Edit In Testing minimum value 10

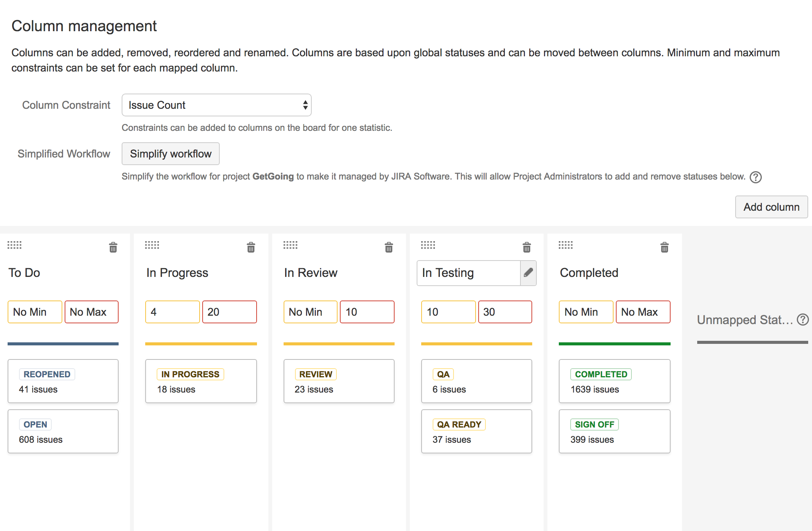[x=449, y=312]
